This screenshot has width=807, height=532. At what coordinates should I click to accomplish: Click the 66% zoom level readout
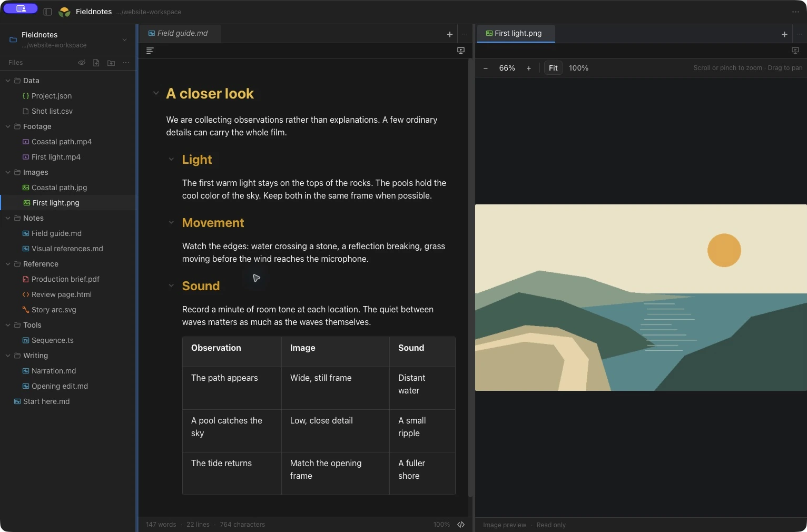click(507, 68)
